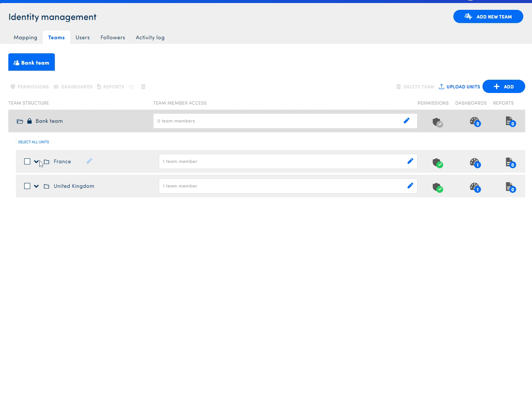Click the Add New Team button
The height and width of the screenshot is (409, 532).
(488, 17)
